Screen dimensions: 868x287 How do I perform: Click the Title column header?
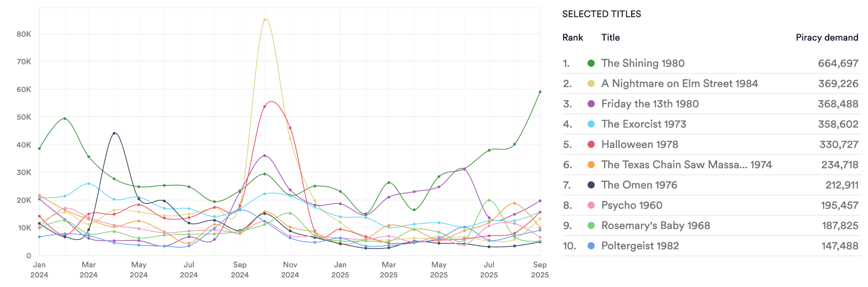click(610, 37)
